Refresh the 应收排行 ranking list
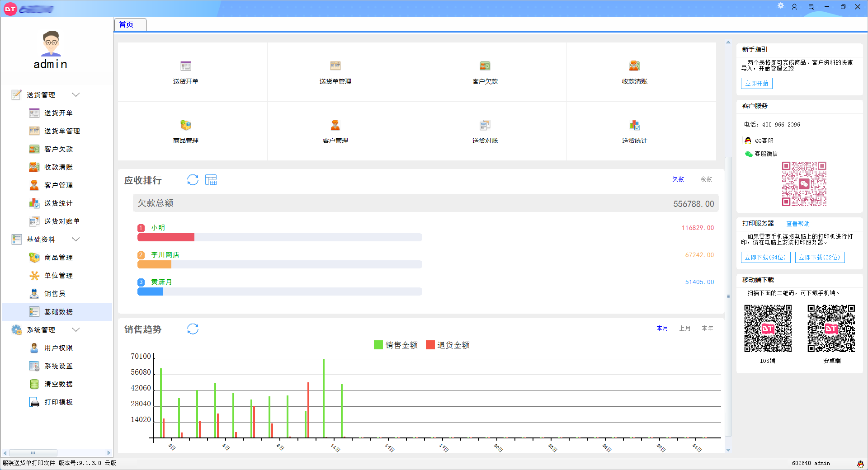Screen dimensions: 868x470 (x=193, y=180)
